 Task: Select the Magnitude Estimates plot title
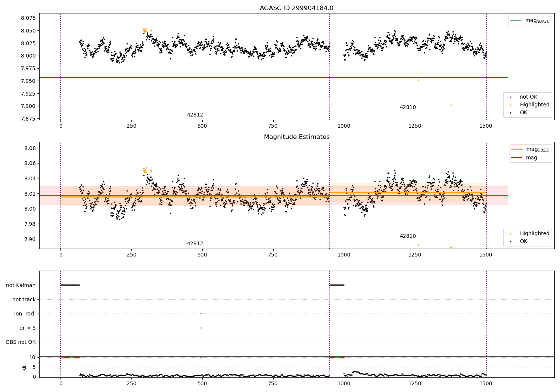click(296, 137)
